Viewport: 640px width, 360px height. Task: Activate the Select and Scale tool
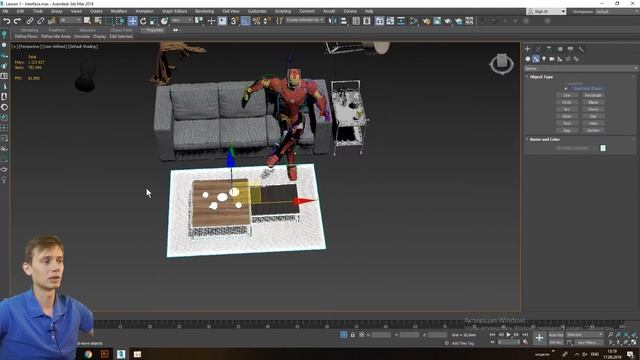[153, 20]
